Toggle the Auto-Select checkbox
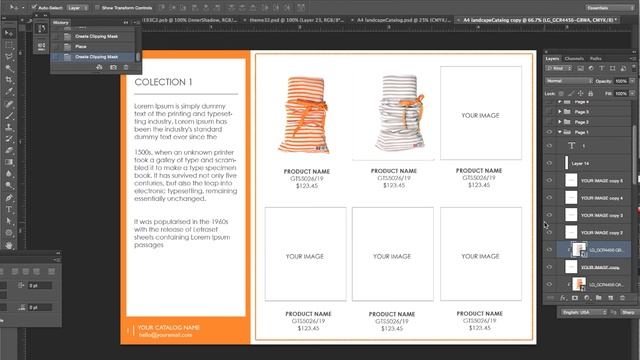 click(x=34, y=7)
